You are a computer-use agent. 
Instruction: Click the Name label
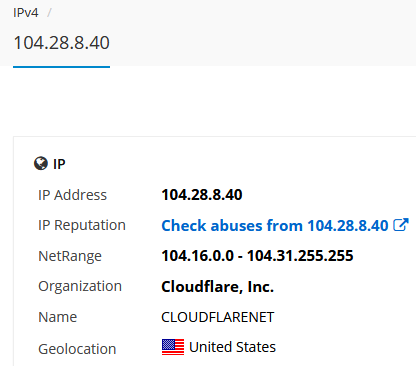tap(58, 317)
